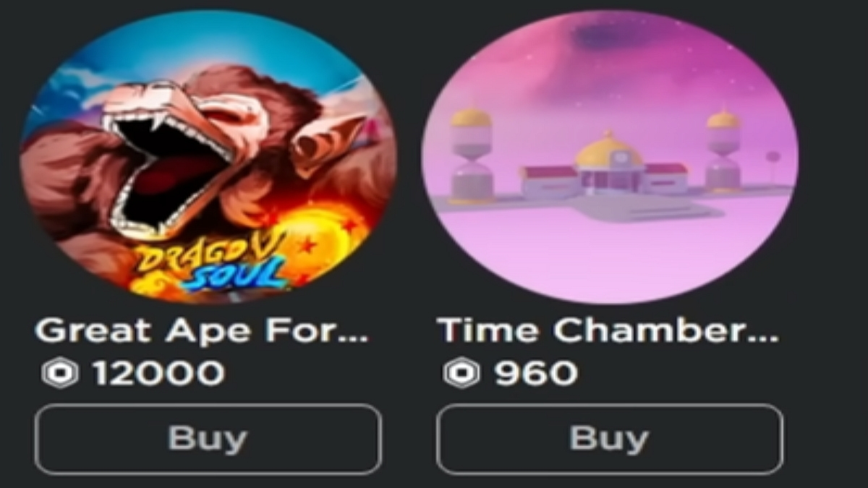Click the Robux icon beside 12000
The height and width of the screenshot is (488, 868).
pyautogui.click(x=59, y=374)
